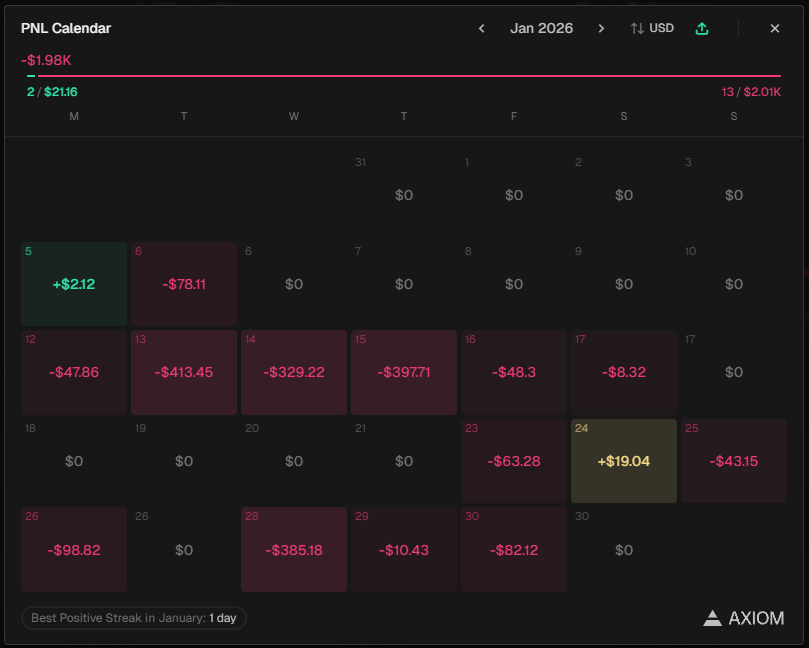Select the -$78.11 day cell
Viewport: 809px width, 648px height.
184,284
